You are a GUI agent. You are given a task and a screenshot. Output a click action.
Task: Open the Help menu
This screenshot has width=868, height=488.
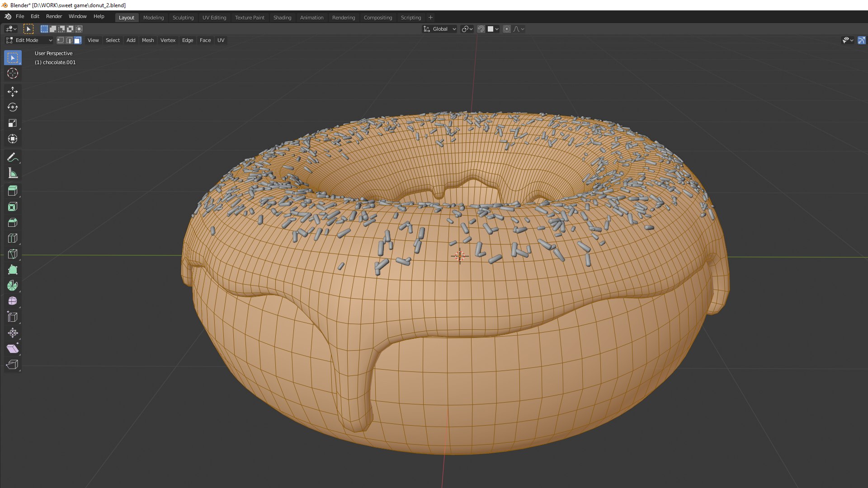click(99, 16)
